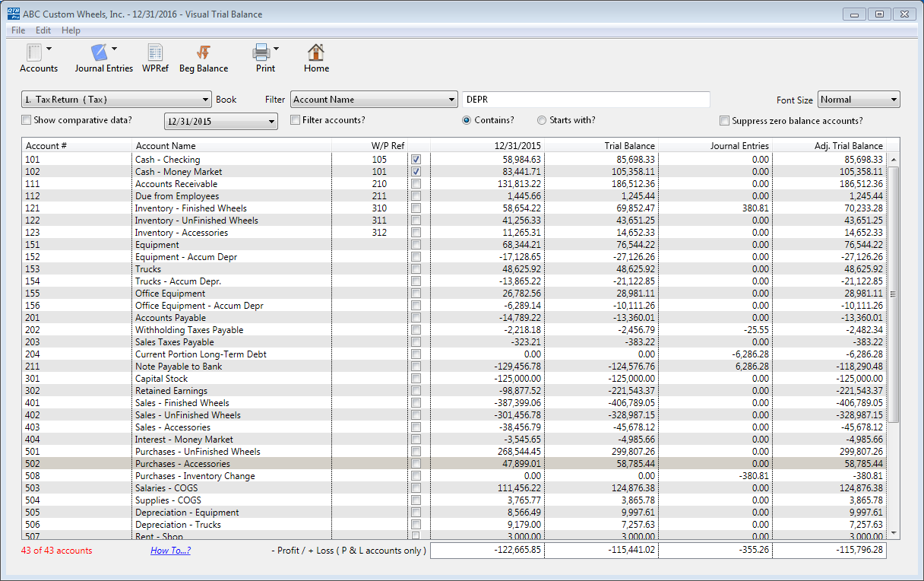The height and width of the screenshot is (581, 924).
Task: Tick the Trucks - Accum Depr. row checkbox
Action: click(x=416, y=281)
